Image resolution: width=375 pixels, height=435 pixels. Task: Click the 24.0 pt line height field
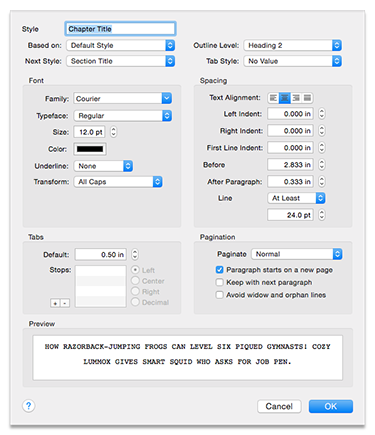290,215
